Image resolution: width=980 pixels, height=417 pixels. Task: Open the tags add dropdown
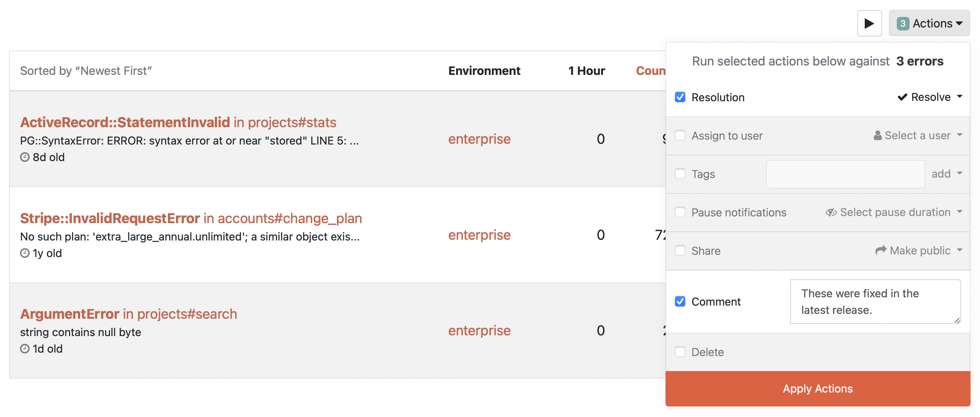tap(946, 174)
